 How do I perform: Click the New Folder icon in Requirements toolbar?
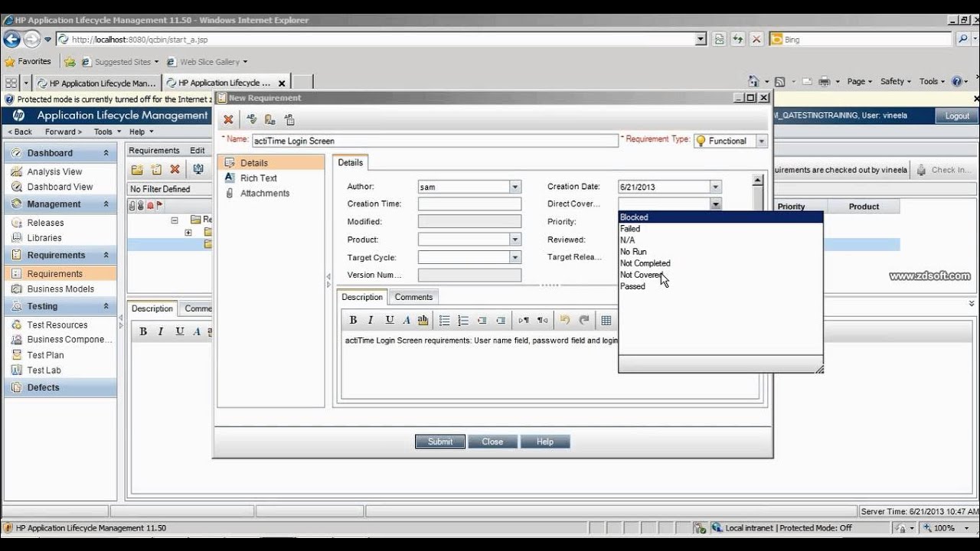click(137, 169)
